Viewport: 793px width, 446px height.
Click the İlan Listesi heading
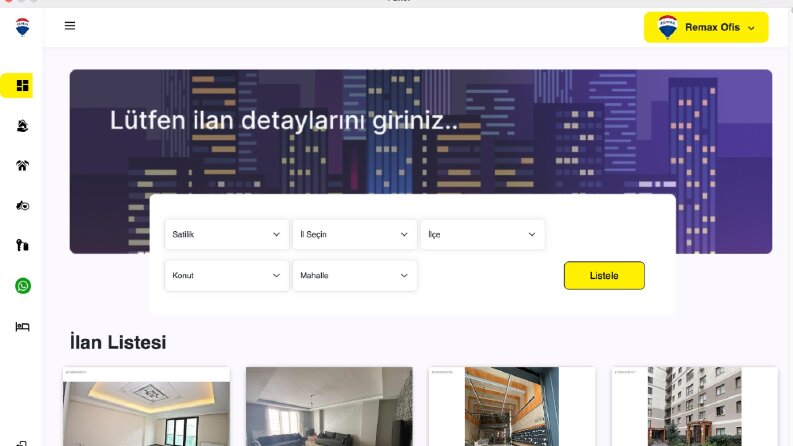(x=118, y=342)
